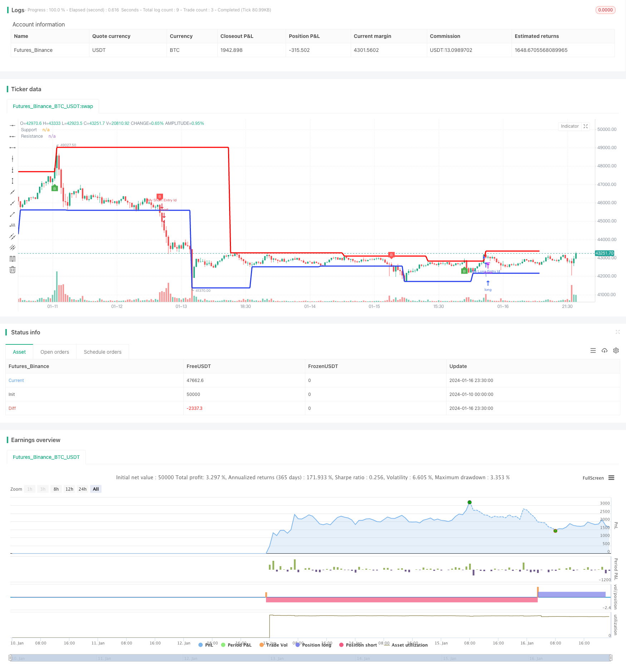Switch to the Schedule orders tab
Image resolution: width=626 pixels, height=672 pixels.
tap(103, 352)
